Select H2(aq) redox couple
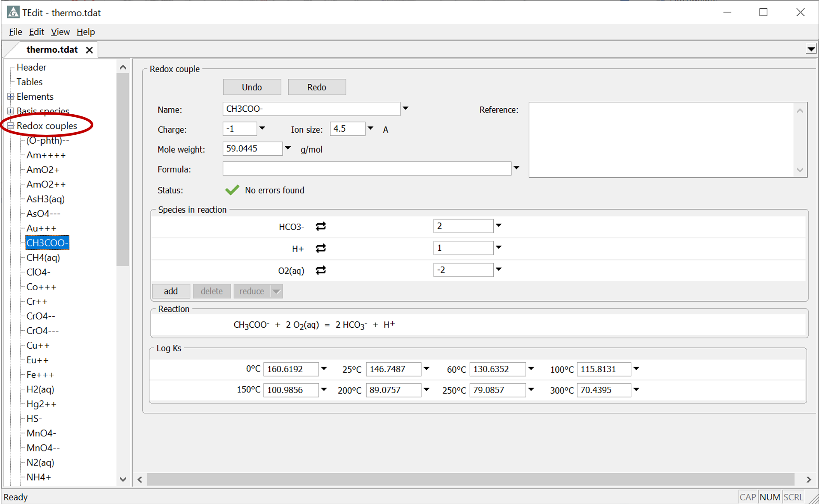820x504 pixels. pyautogui.click(x=40, y=389)
